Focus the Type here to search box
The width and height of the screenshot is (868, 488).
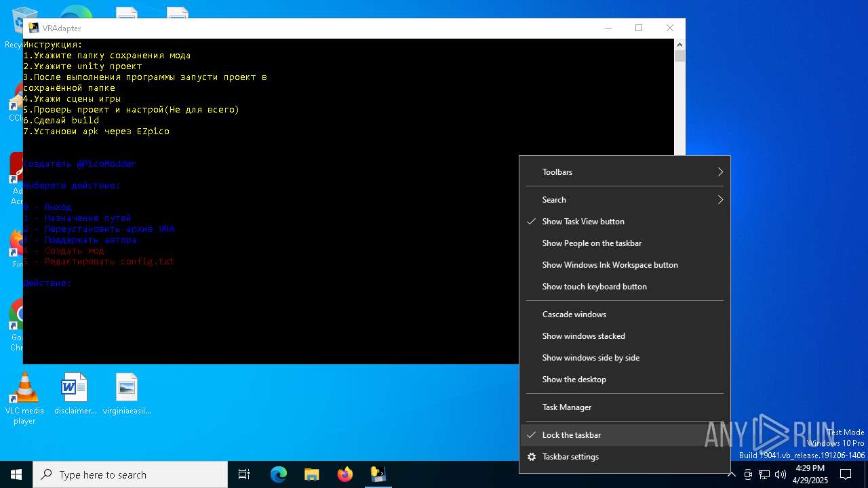[130, 474]
